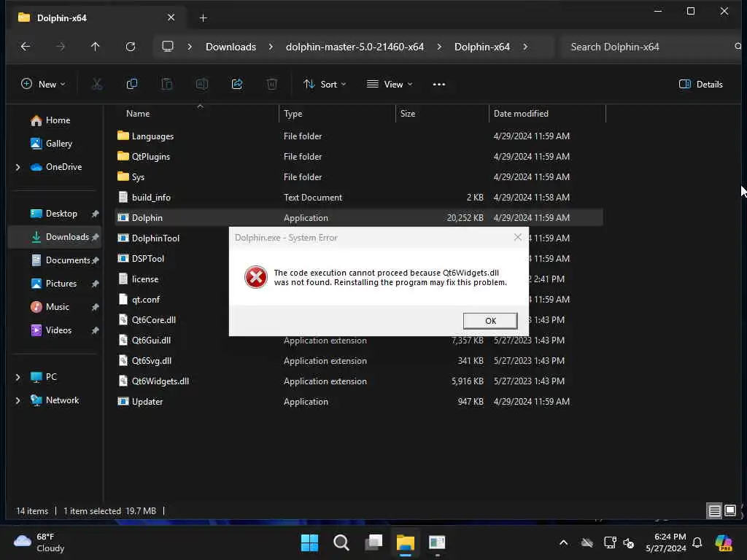747x560 pixels.
Task: Expand the Network tree node
Action: 18,400
